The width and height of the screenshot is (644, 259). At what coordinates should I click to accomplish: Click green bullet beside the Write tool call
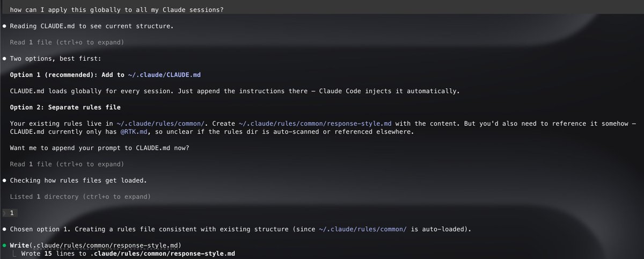[x=4, y=246]
